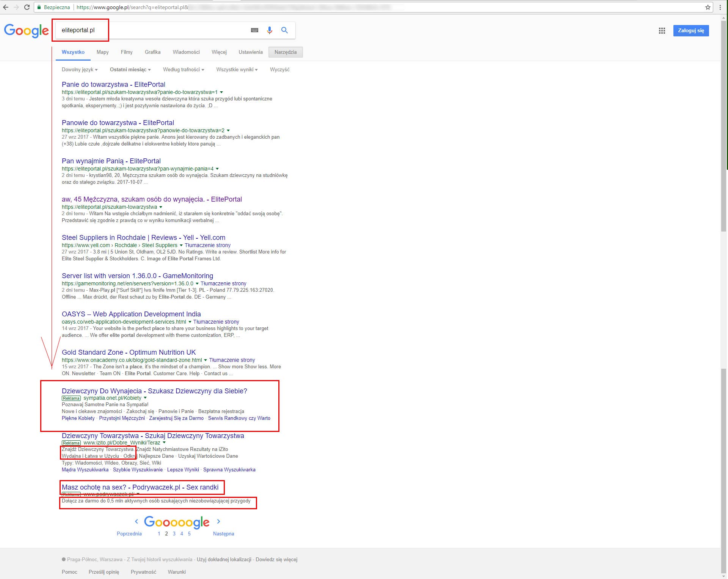Open Masz ochotę na sex ad
The image size is (728, 579).
(x=140, y=487)
